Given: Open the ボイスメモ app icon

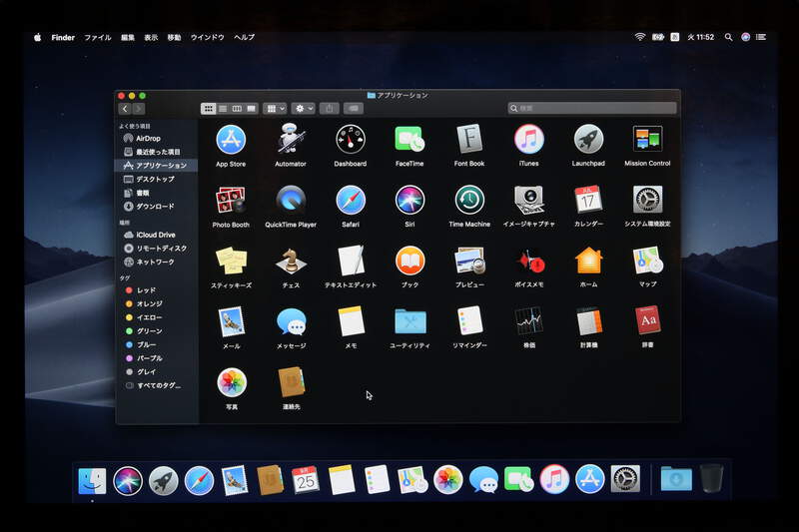Looking at the screenshot, I should (x=529, y=261).
